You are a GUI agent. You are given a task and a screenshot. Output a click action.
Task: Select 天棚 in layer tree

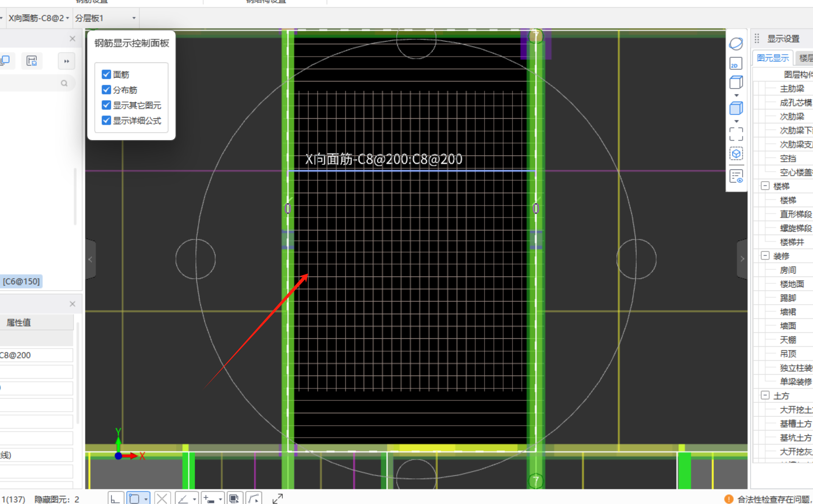pyautogui.click(x=788, y=340)
